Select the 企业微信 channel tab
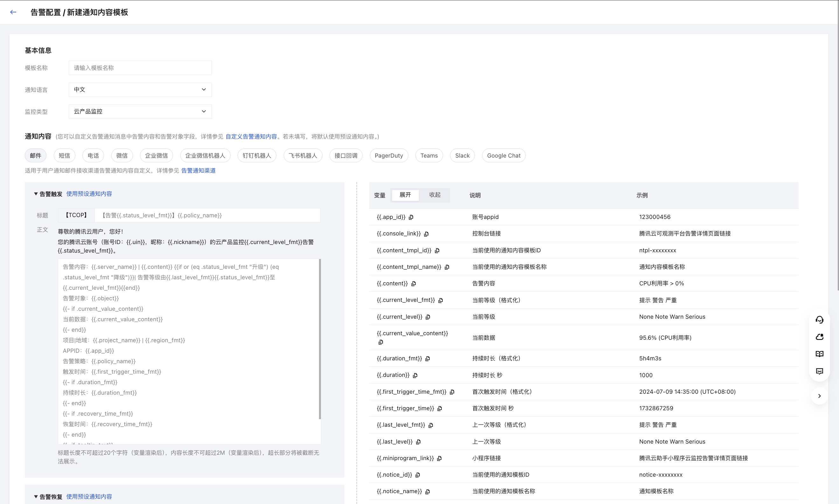 pos(156,155)
